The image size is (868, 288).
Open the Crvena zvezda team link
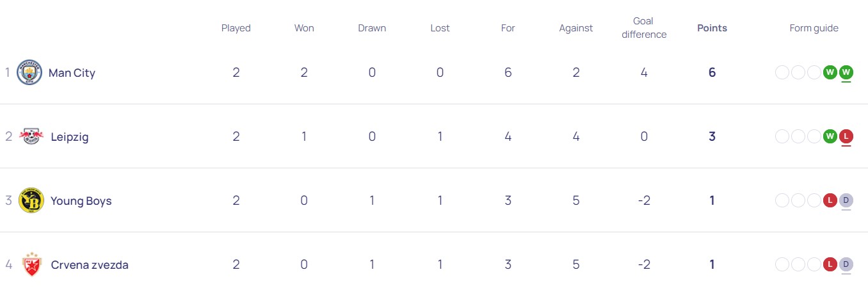click(90, 265)
